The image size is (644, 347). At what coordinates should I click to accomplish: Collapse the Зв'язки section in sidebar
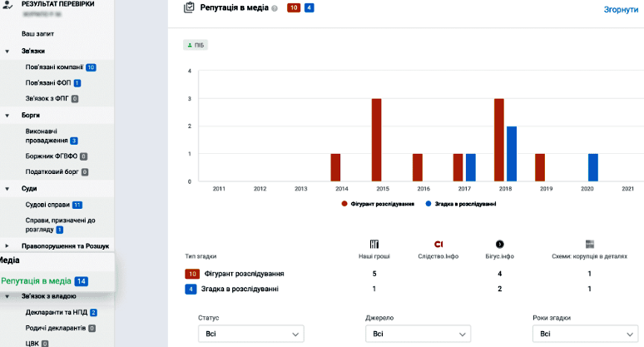click(x=7, y=51)
